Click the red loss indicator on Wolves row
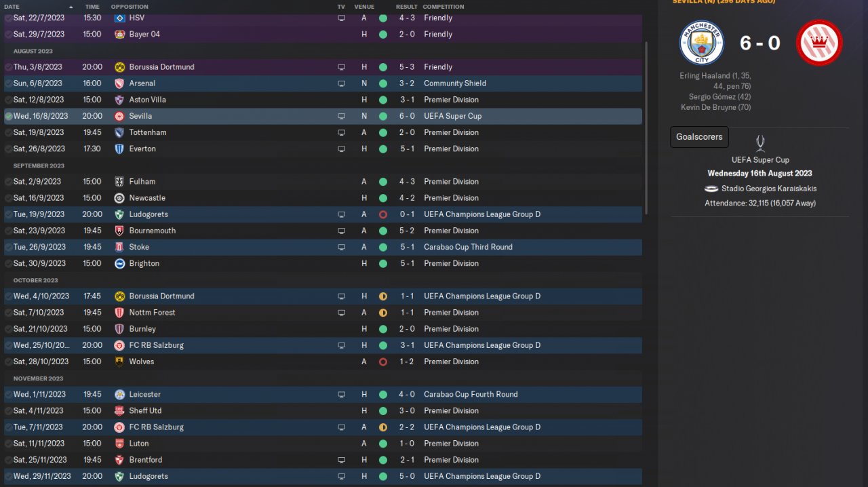868x487 pixels. (x=382, y=362)
